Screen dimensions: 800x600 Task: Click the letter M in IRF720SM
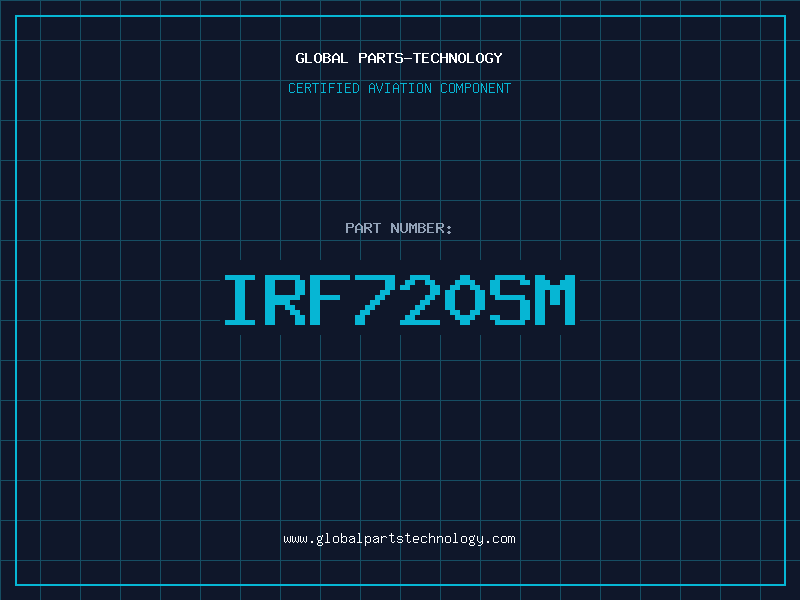pyautogui.click(x=557, y=300)
